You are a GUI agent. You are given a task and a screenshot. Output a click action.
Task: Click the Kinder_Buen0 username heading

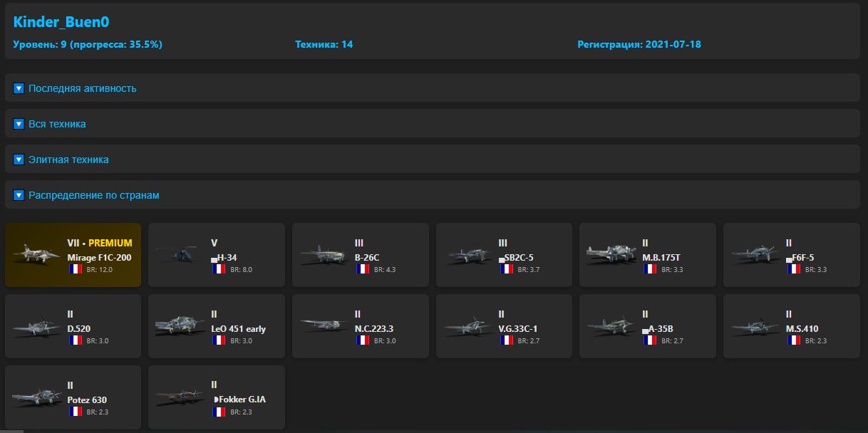[x=61, y=22]
